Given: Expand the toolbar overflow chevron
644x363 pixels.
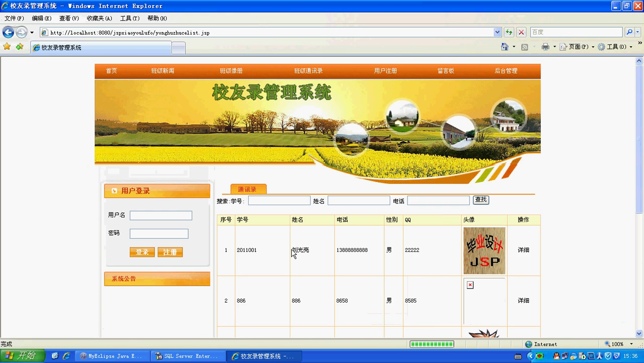Looking at the screenshot, I should [640, 44].
